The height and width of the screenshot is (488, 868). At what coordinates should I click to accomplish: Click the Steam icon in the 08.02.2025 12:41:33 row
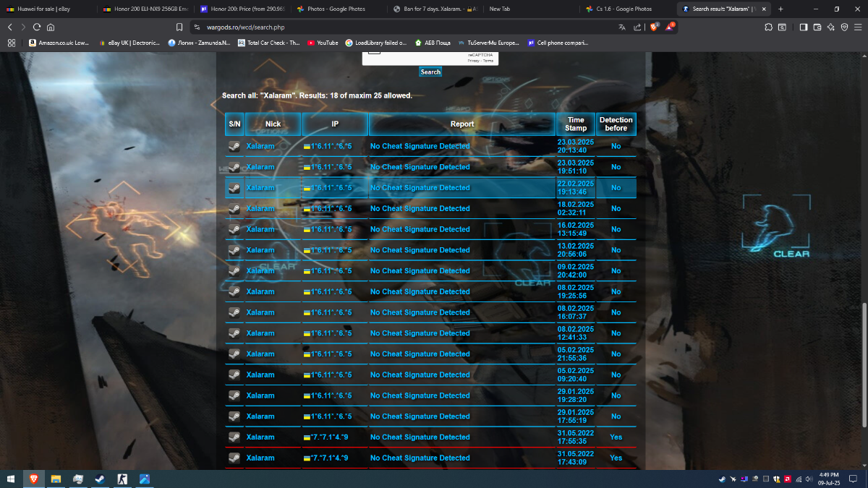pos(234,333)
